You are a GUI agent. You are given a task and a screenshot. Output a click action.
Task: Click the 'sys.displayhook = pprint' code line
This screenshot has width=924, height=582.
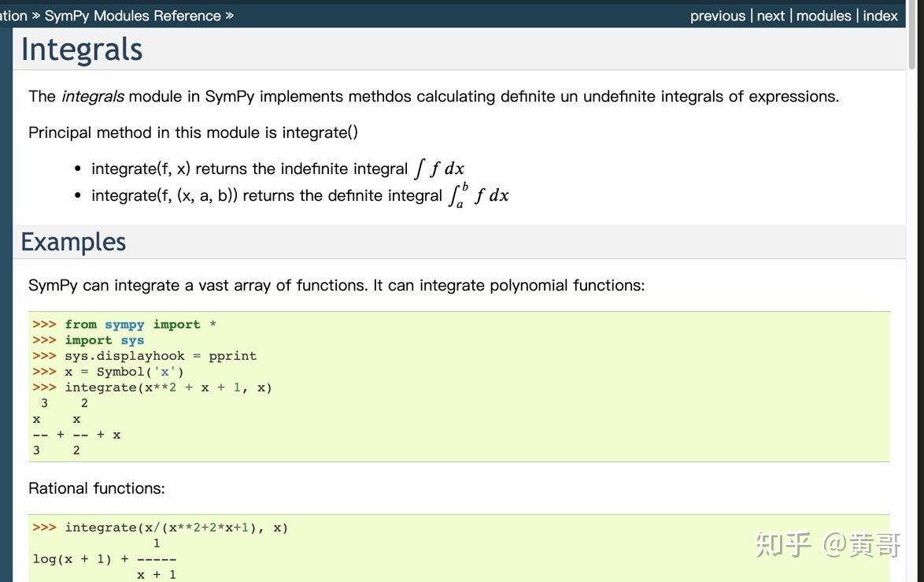[161, 356]
